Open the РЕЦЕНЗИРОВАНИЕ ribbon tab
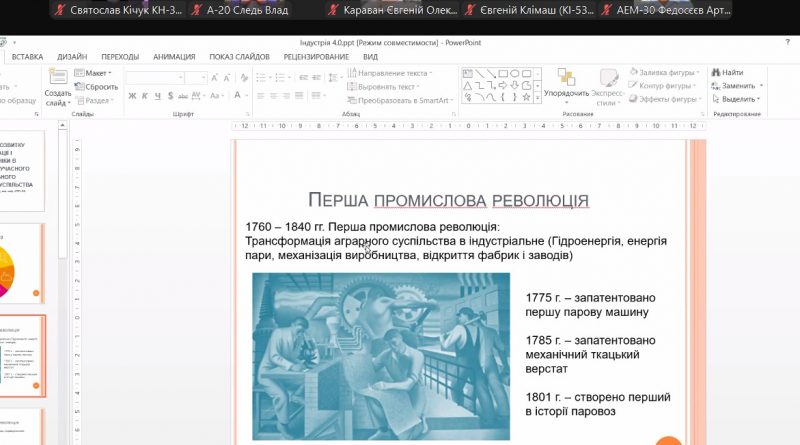 316,57
